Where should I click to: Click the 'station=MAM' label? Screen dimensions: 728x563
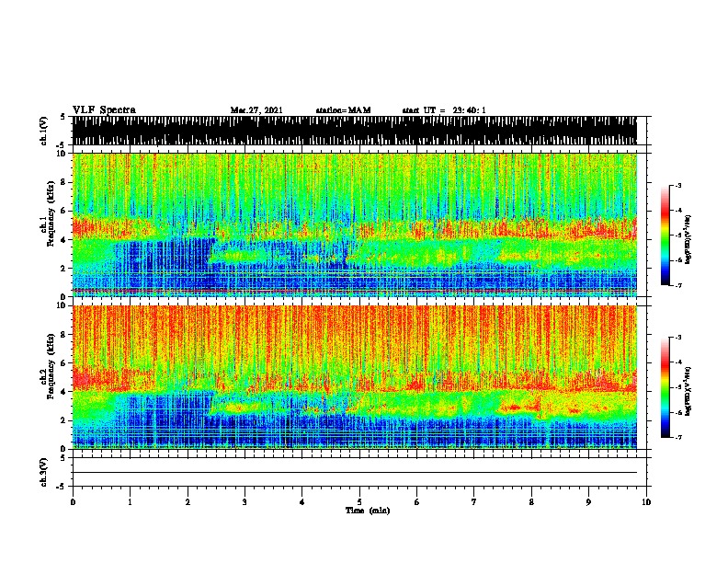(343, 110)
